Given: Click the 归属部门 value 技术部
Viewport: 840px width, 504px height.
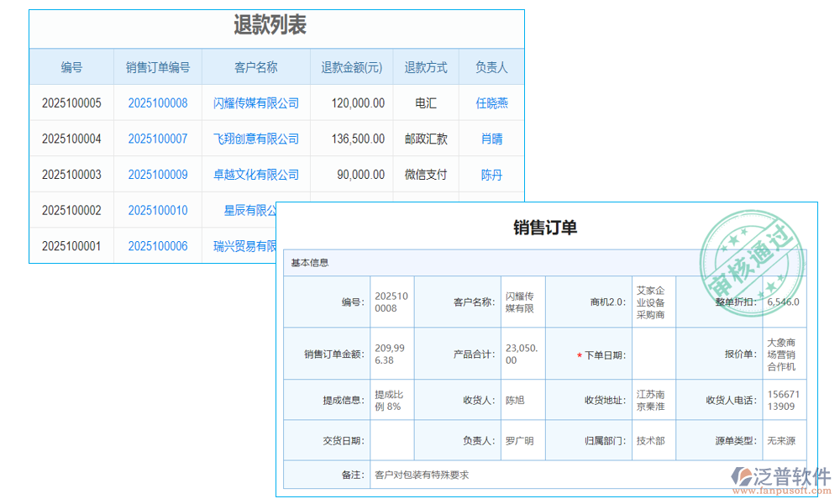Looking at the screenshot, I should click(646, 439).
